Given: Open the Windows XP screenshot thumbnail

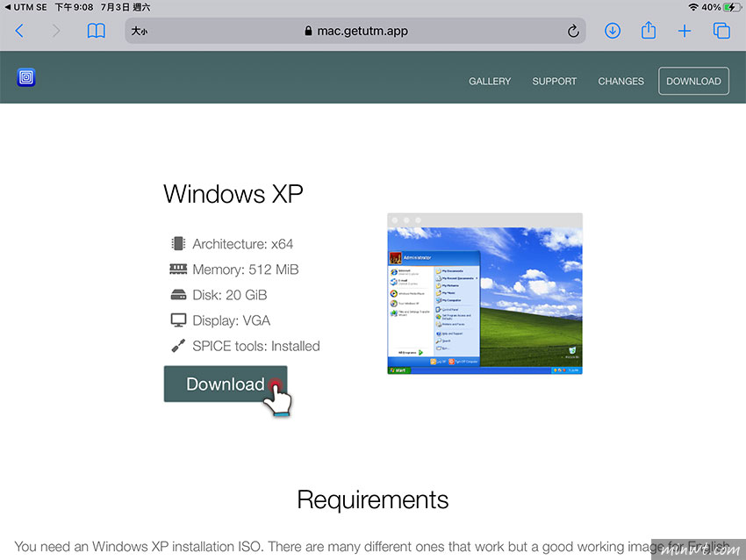Looking at the screenshot, I should [484, 293].
